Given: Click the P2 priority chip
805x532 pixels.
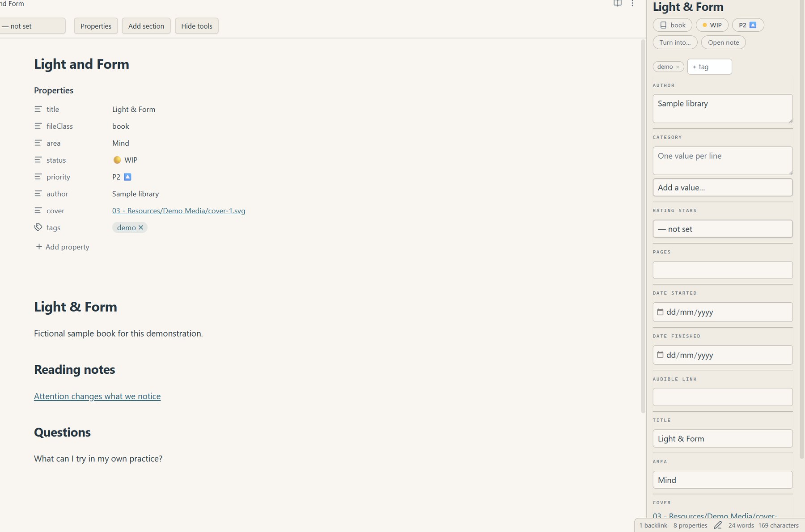Looking at the screenshot, I should pyautogui.click(x=748, y=25).
